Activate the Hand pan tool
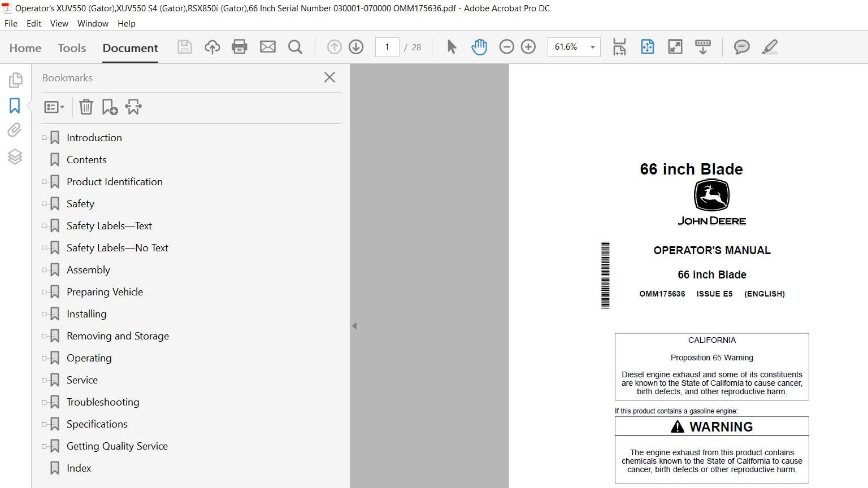 (x=479, y=47)
